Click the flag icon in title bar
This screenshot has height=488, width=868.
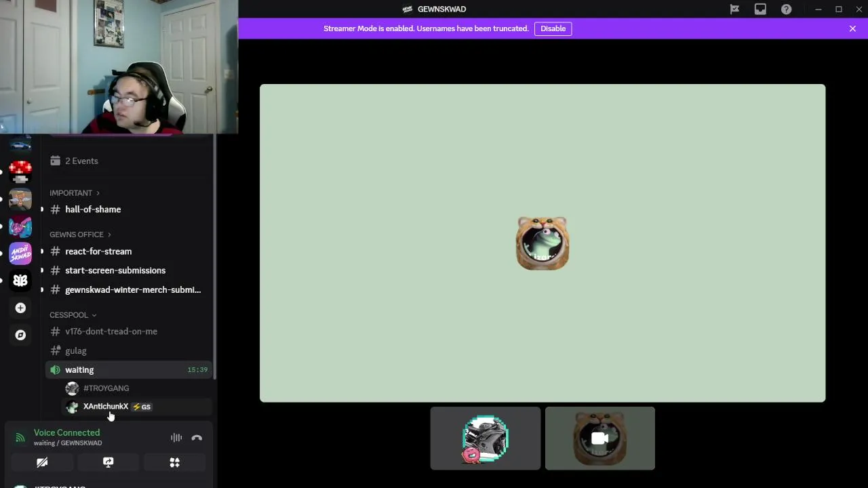[x=734, y=9]
